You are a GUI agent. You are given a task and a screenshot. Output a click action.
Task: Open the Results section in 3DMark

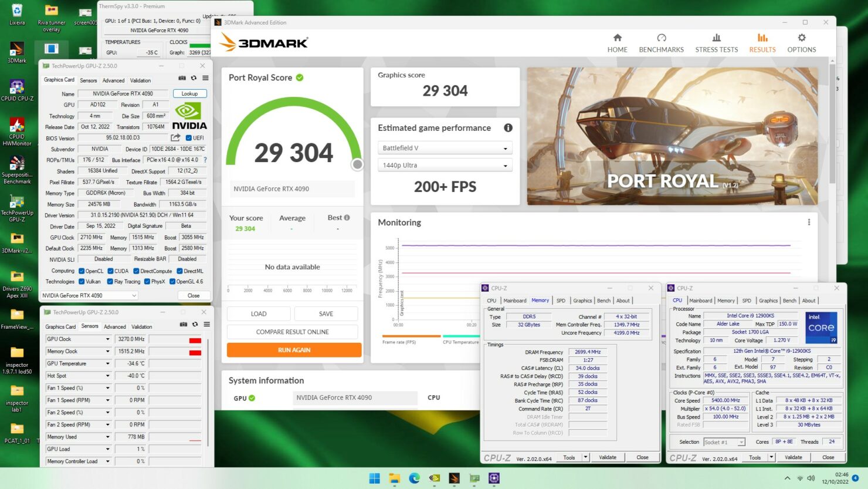pyautogui.click(x=762, y=43)
